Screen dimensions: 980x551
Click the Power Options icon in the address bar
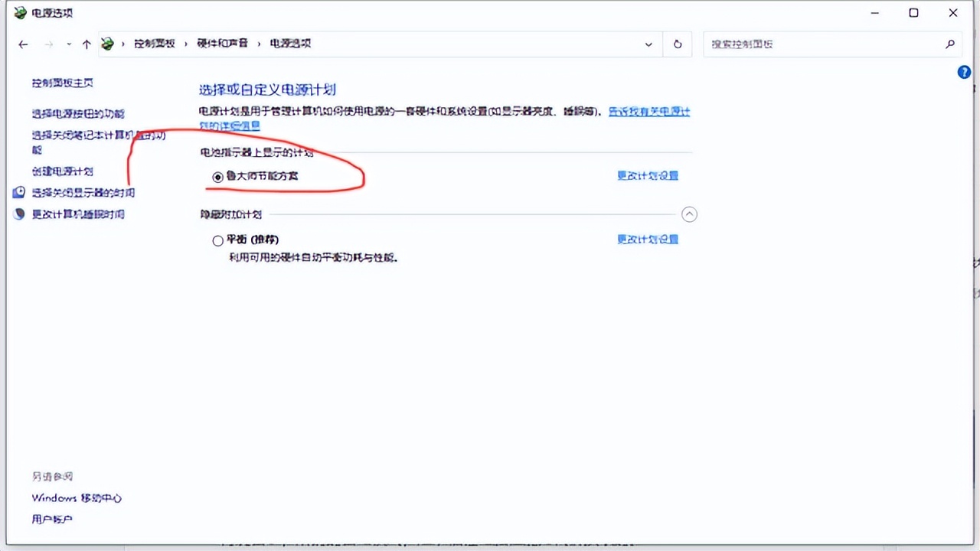tap(107, 44)
